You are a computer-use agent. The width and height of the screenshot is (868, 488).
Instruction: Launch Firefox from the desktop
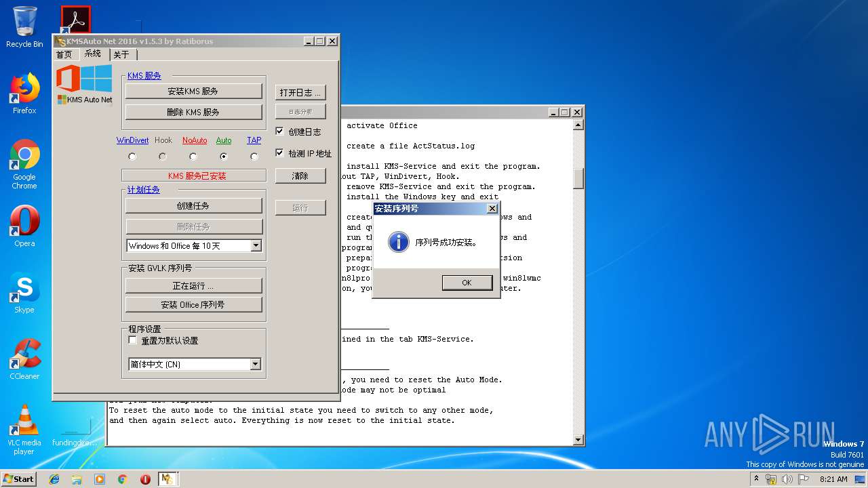pyautogui.click(x=24, y=94)
